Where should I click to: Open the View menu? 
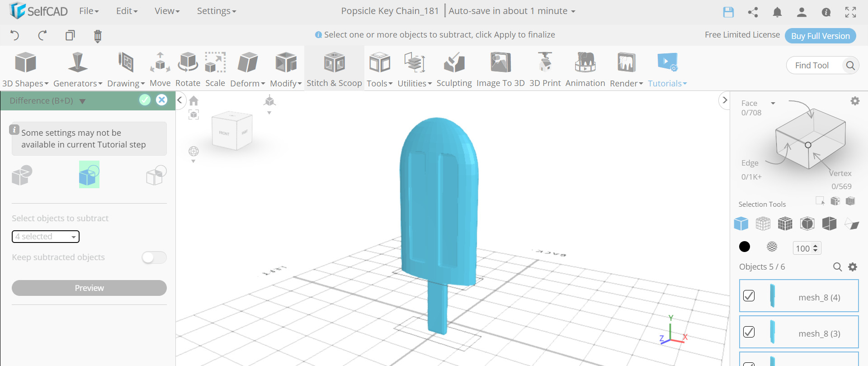(x=167, y=11)
